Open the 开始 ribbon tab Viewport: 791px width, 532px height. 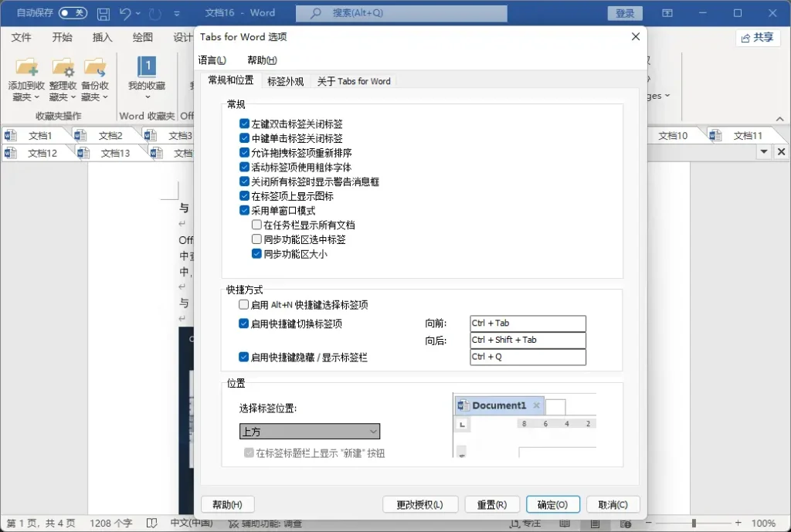[x=62, y=37]
